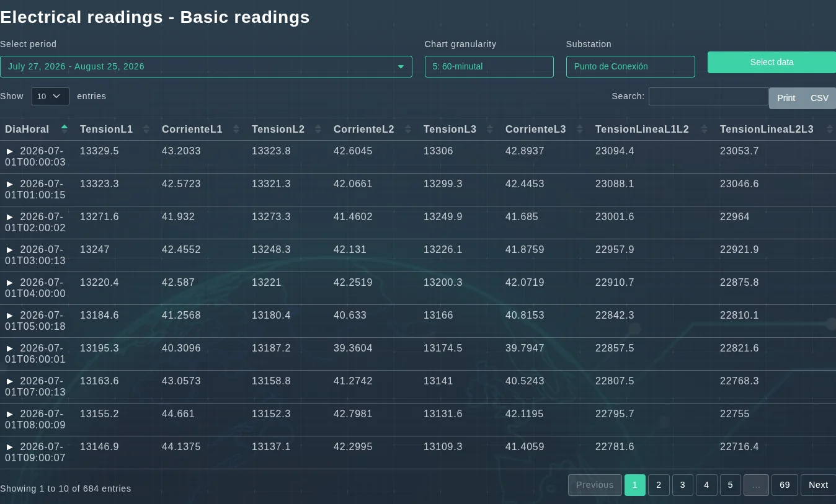Viewport: 836px width, 504px height.
Task: Expand the 2026-07-01T02:00:02 row
Action: pyautogui.click(x=10, y=217)
